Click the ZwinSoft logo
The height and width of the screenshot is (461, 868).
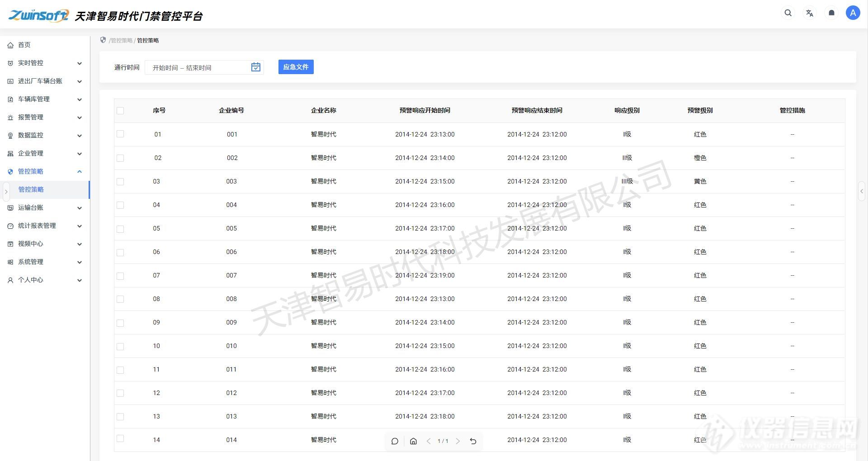click(39, 15)
